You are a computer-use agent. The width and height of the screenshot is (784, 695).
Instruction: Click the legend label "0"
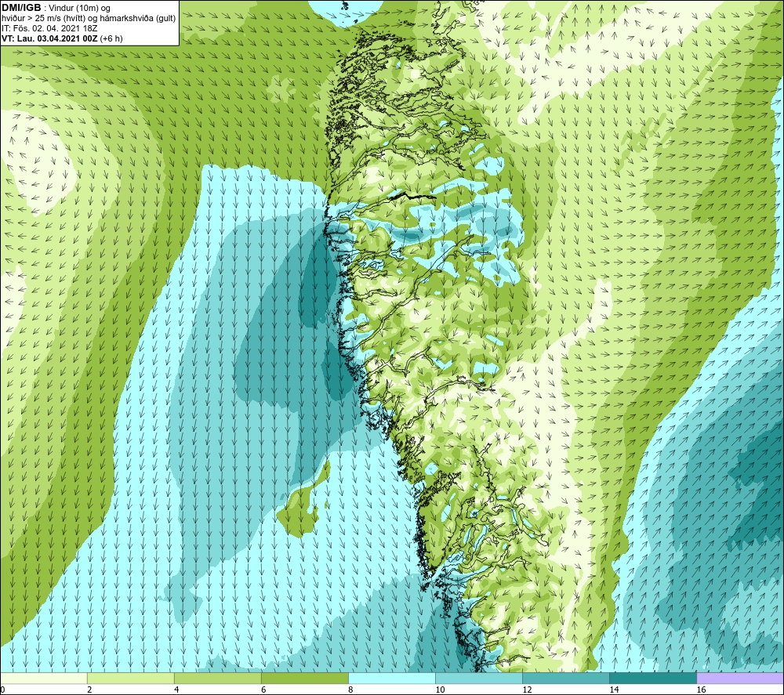[2, 690]
